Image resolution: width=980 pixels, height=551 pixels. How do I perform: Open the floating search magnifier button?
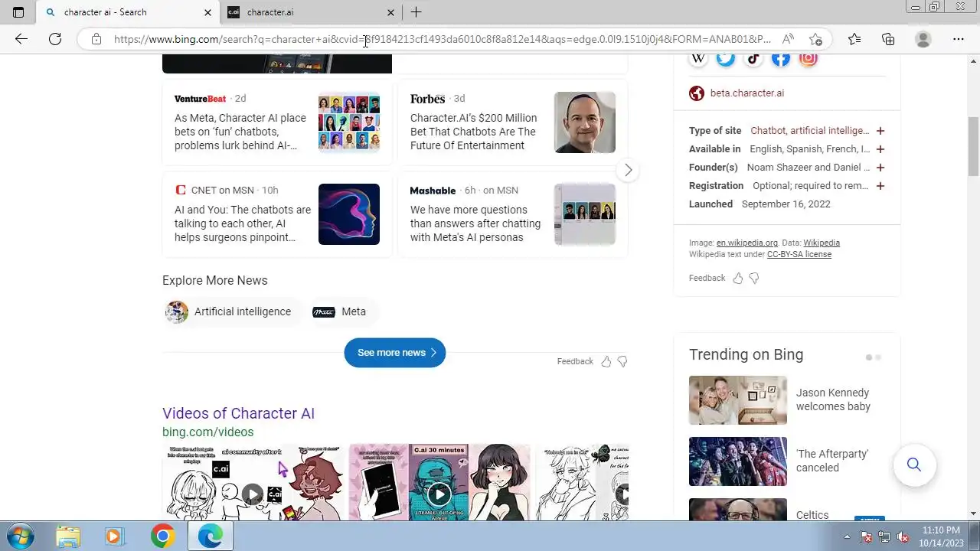(x=914, y=465)
